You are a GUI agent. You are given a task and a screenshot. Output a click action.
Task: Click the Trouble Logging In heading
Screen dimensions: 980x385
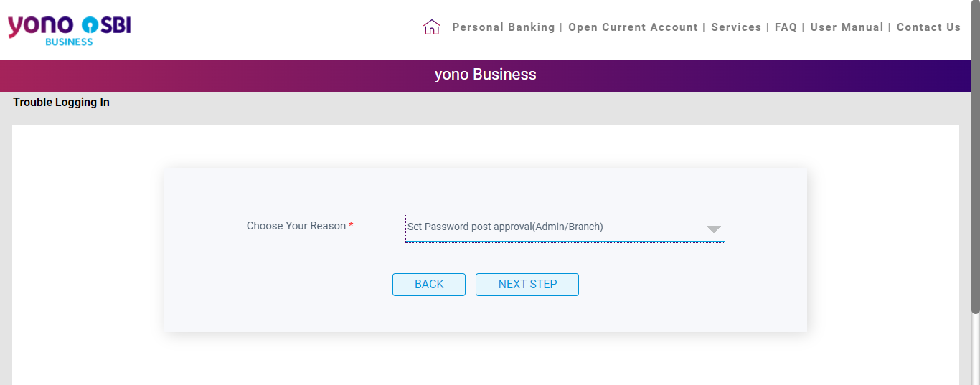tap(61, 103)
